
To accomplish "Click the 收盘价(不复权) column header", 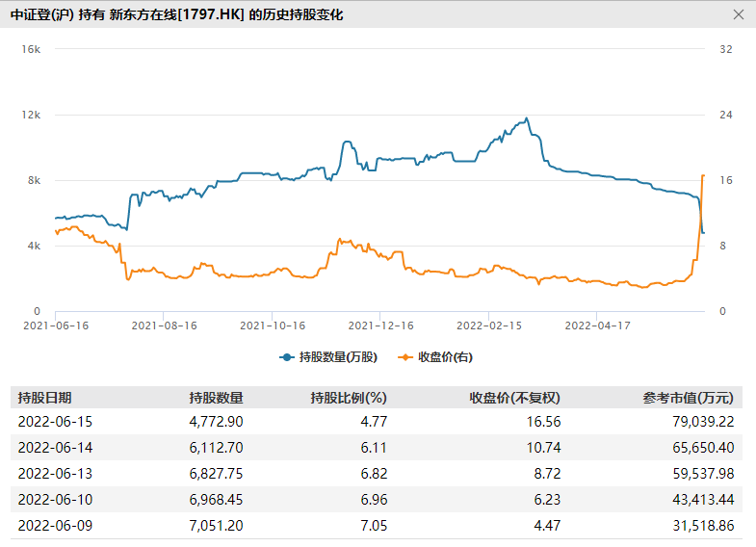I will (514, 398).
